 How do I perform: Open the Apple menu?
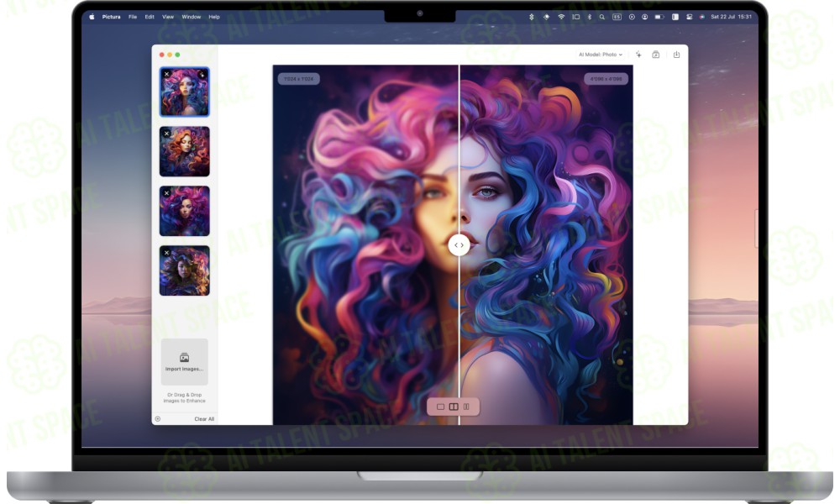(92, 17)
